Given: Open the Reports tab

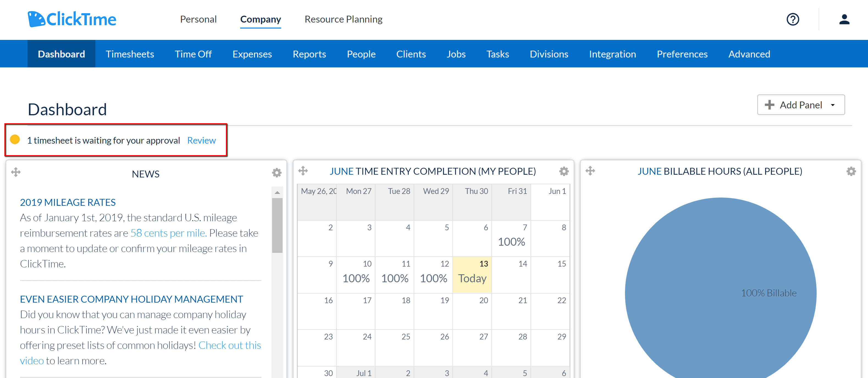Looking at the screenshot, I should [309, 54].
